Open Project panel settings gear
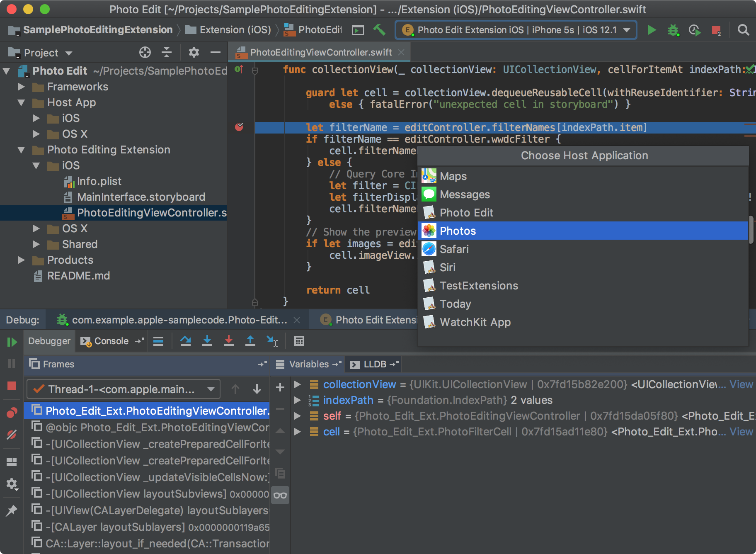 (x=194, y=52)
